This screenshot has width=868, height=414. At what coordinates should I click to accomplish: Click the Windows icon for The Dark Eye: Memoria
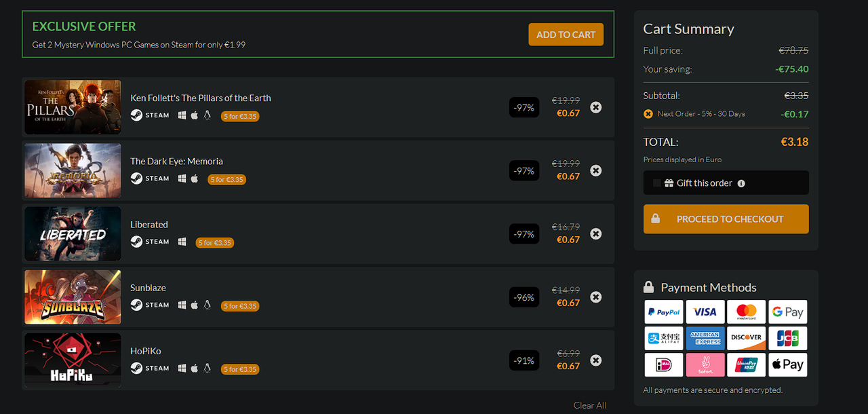(x=182, y=178)
